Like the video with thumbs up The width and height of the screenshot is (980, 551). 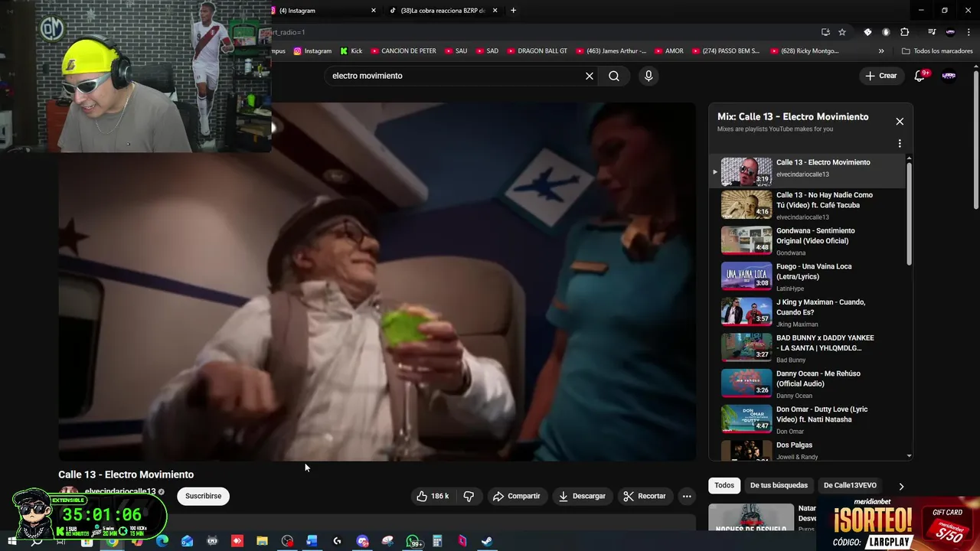433,496
